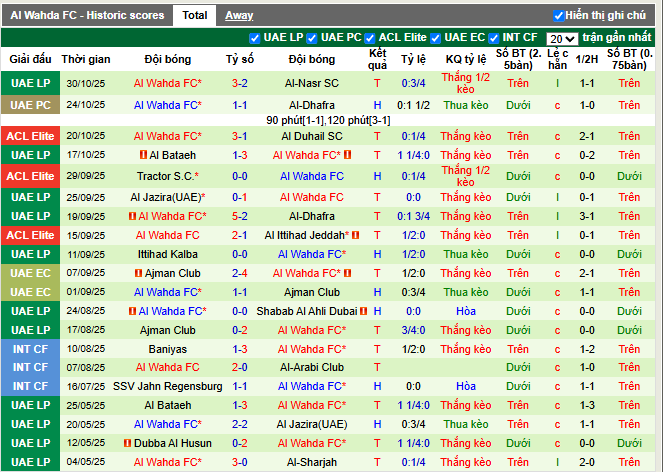Image resolution: width=663 pixels, height=472 pixels.
Task: Open Baniyas team link
Action: [x=168, y=349]
